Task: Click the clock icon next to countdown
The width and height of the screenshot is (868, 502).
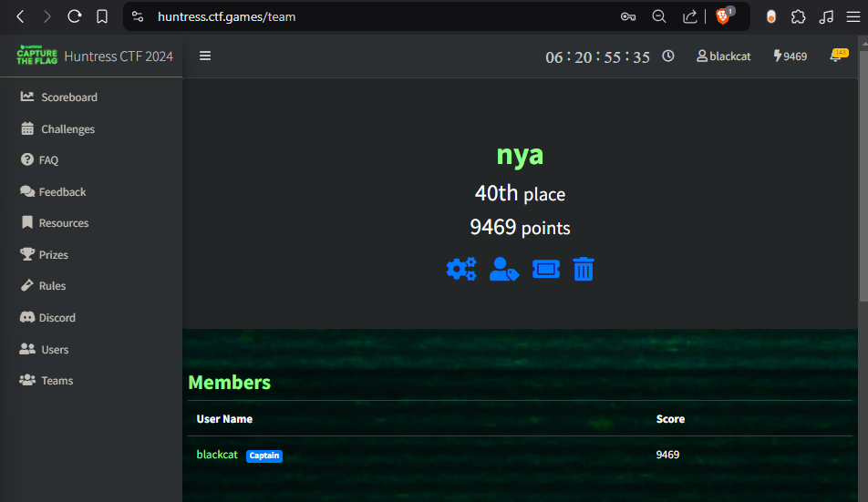Action: pos(668,56)
